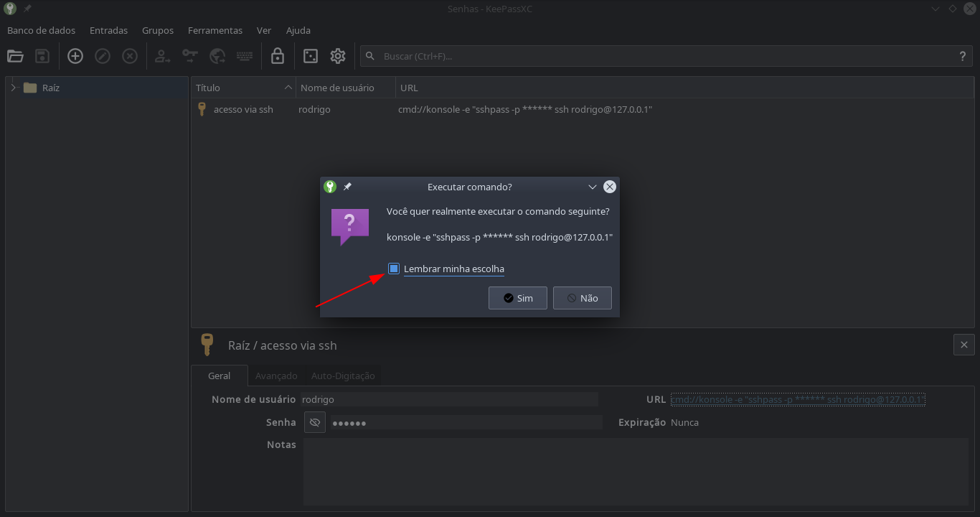Open the password generator dice icon
980x517 pixels.
click(x=311, y=56)
